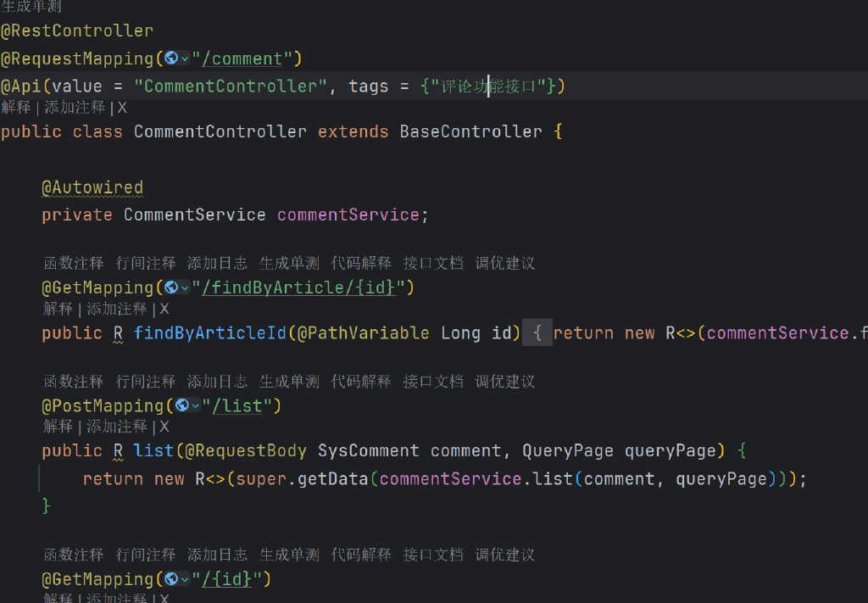The height and width of the screenshot is (603, 868).
Task: Open URL dropdown chevron beside "/list" mapping
Action: 196,406
